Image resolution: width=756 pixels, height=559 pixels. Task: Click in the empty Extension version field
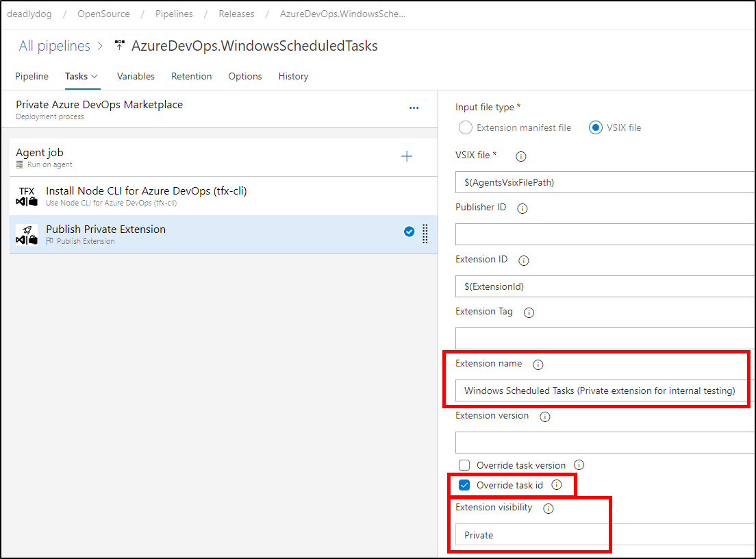click(x=605, y=443)
